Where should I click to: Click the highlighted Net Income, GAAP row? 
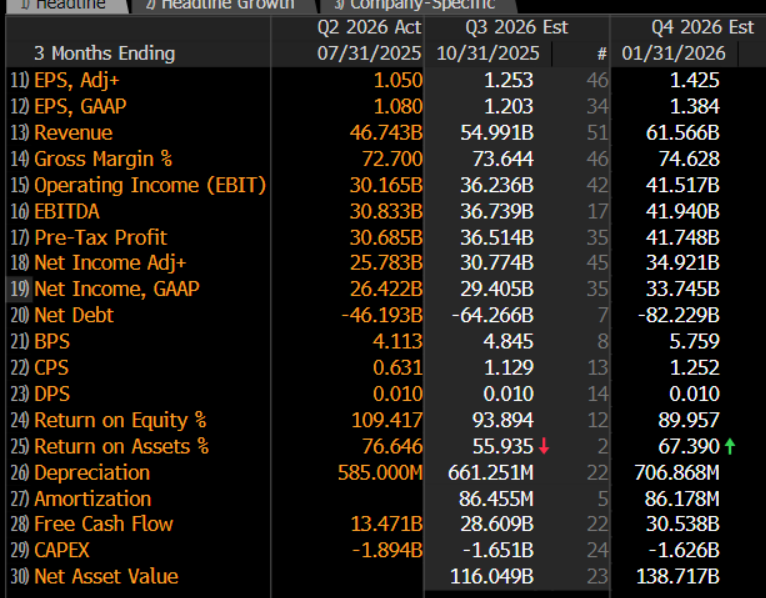click(x=116, y=289)
